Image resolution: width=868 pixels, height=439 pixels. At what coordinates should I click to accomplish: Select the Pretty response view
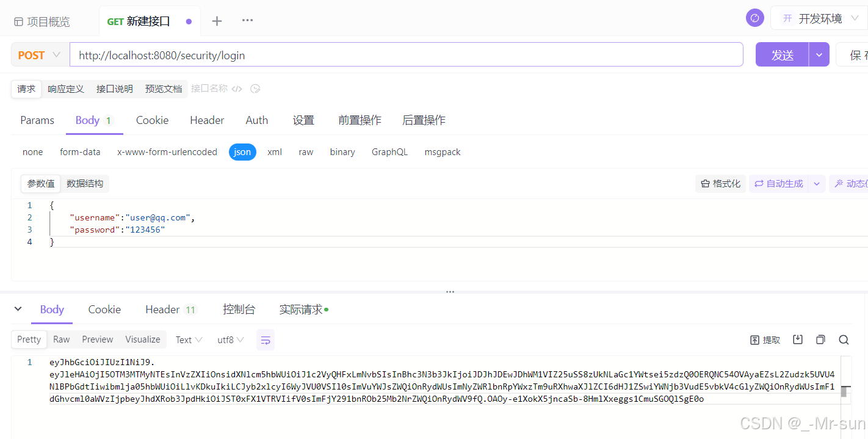pos(29,339)
